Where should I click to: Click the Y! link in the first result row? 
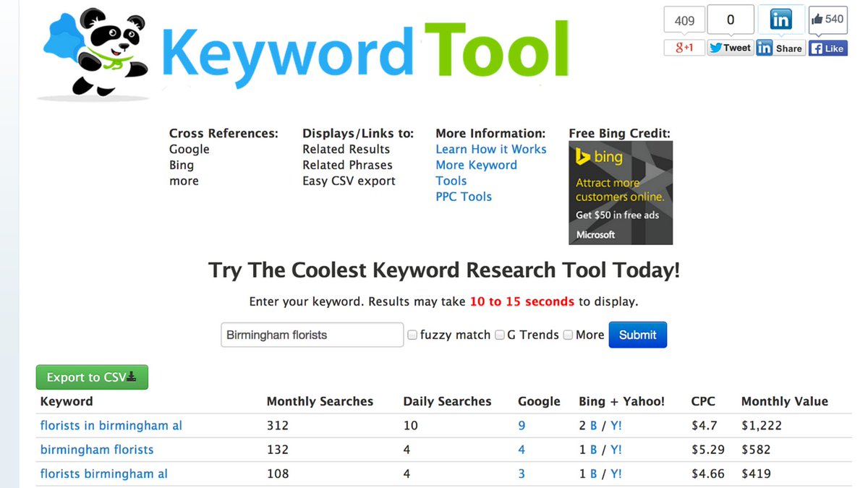click(616, 425)
